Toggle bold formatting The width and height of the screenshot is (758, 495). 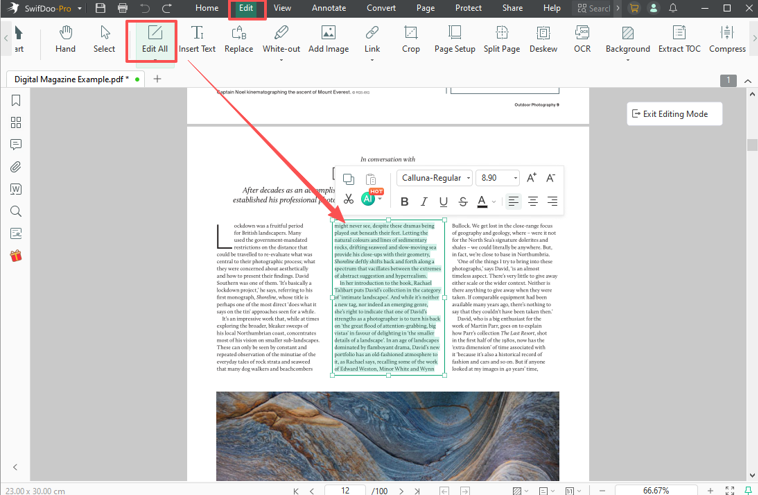click(x=405, y=202)
